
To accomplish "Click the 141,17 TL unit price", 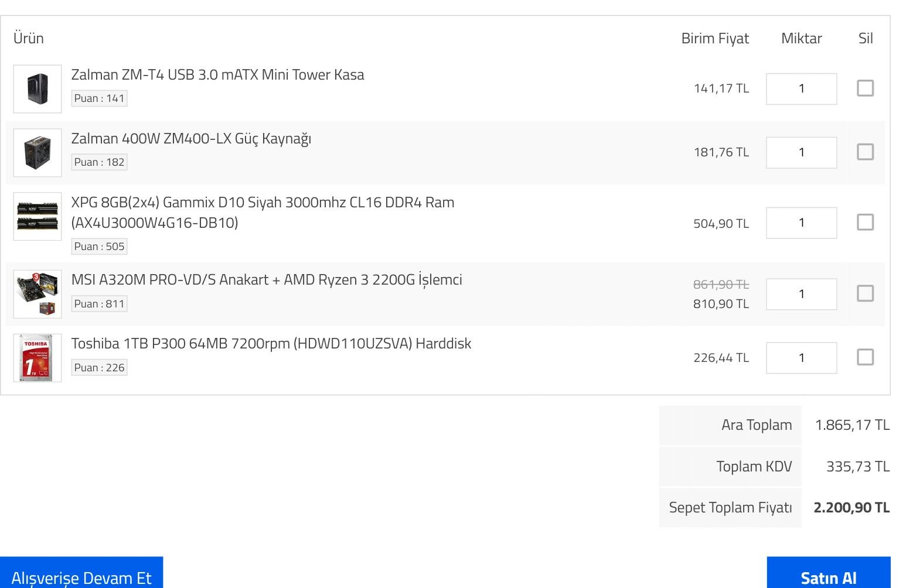I will coord(721,88).
